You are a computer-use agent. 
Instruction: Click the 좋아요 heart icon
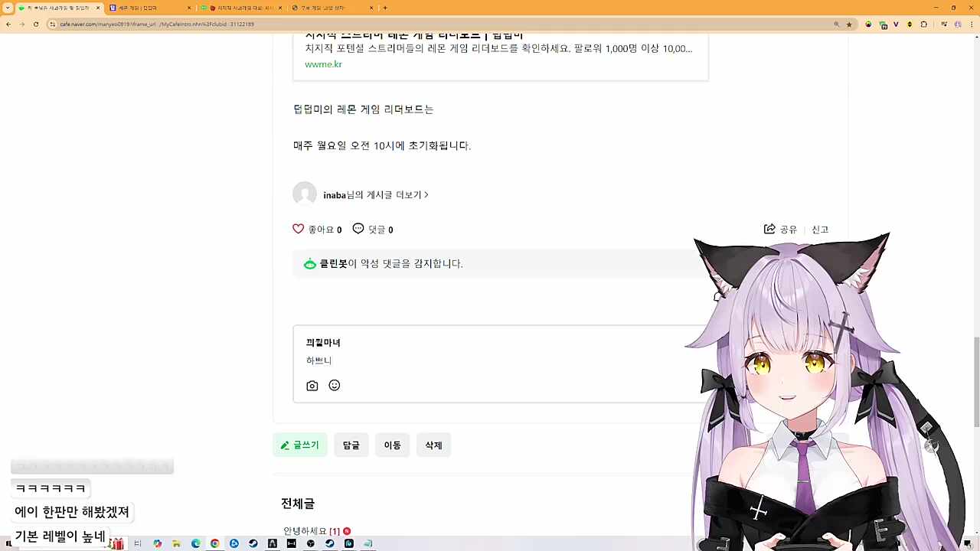click(x=299, y=229)
